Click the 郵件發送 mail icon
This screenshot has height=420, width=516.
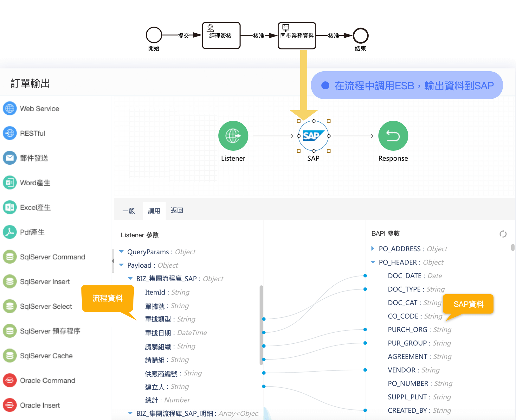[10, 158]
